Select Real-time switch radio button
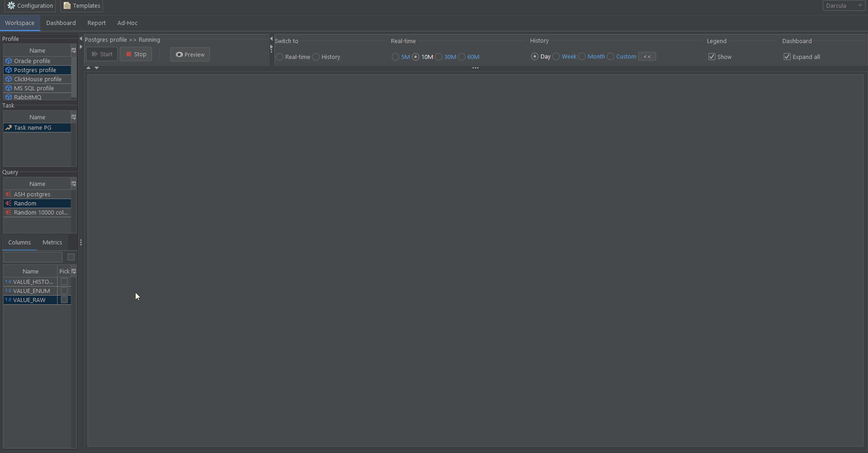Viewport: 868px width, 453px height. [x=280, y=57]
